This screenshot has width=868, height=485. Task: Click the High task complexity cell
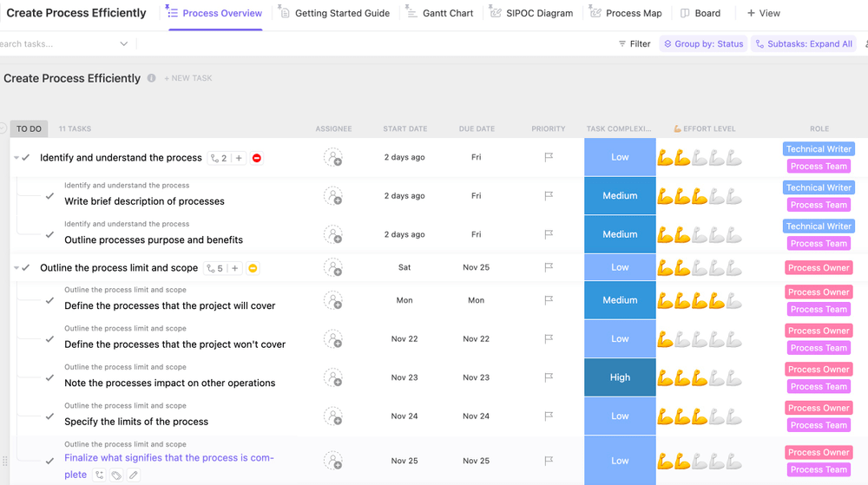620,378
